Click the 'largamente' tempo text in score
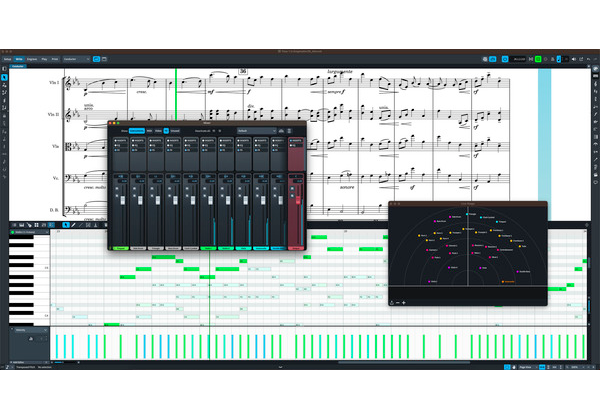The height and width of the screenshot is (420, 600). tap(340, 72)
